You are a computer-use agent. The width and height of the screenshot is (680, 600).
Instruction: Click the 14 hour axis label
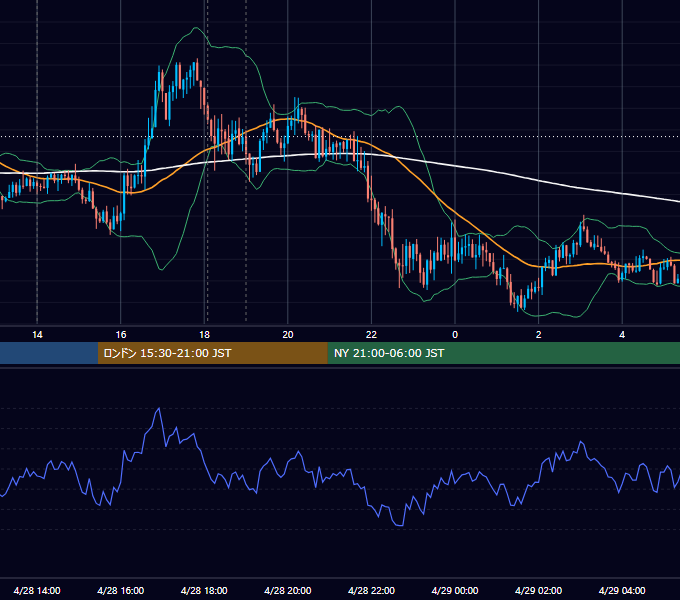(x=37, y=335)
